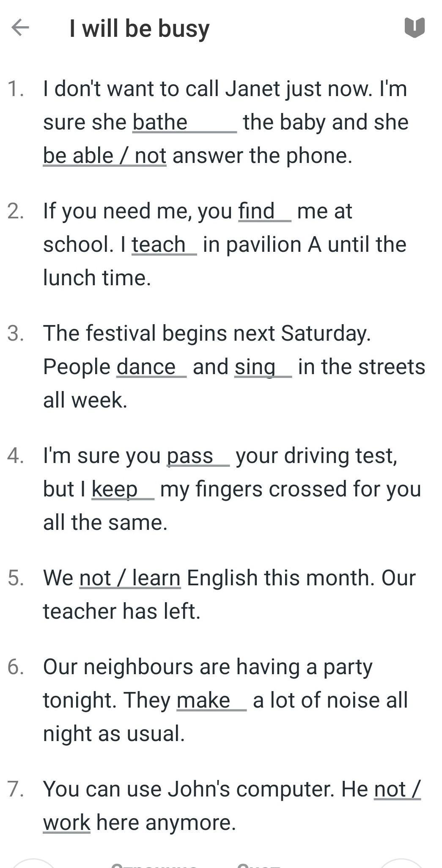Viewport: 442px width, 868px height.
Task: Select the 'sing' blank in sentence 3
Action: click(263, 367)
